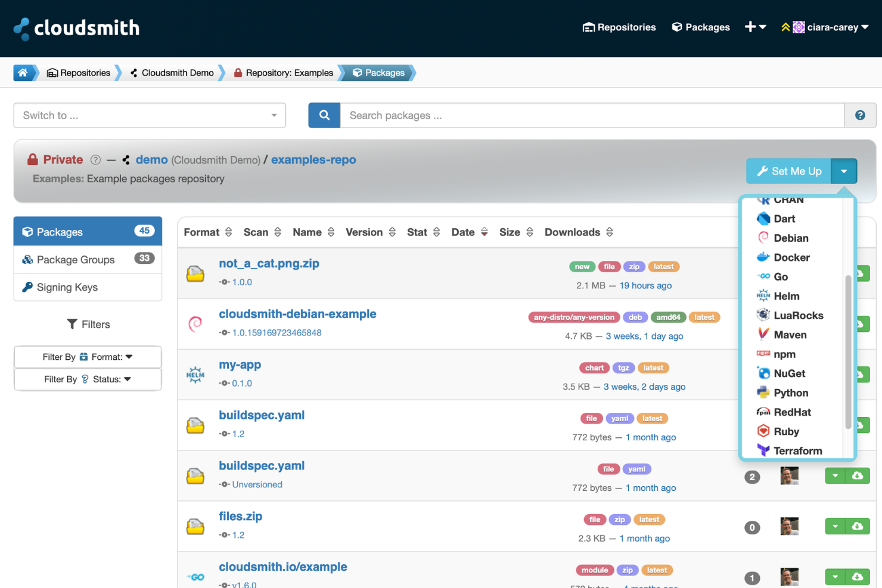This screenshot has height=588, width=882.
Task: Click the search magnifier button
Action: [x=324, y=116]
